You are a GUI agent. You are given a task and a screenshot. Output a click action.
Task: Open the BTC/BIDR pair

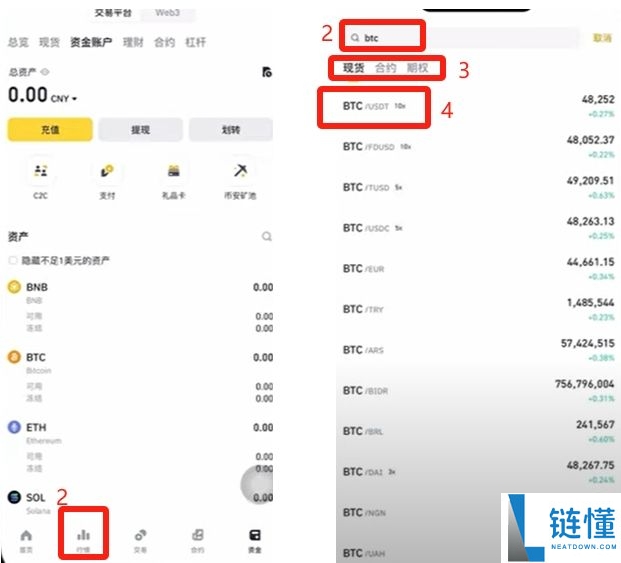click(x=478, y=391)
